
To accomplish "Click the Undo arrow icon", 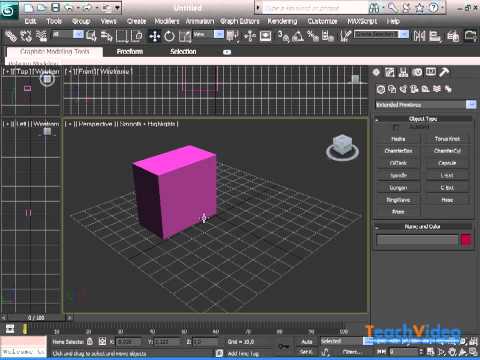I will click(69, 8).
